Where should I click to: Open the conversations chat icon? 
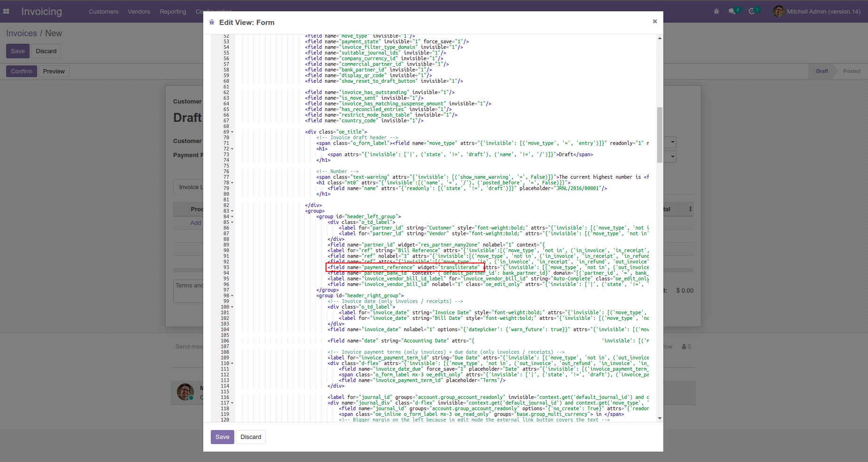[x=733, y=11]
